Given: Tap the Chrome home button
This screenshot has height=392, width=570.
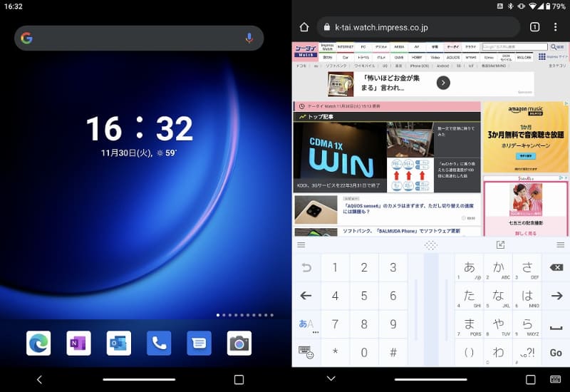Looking at the screenshot, I should [304, 27].
